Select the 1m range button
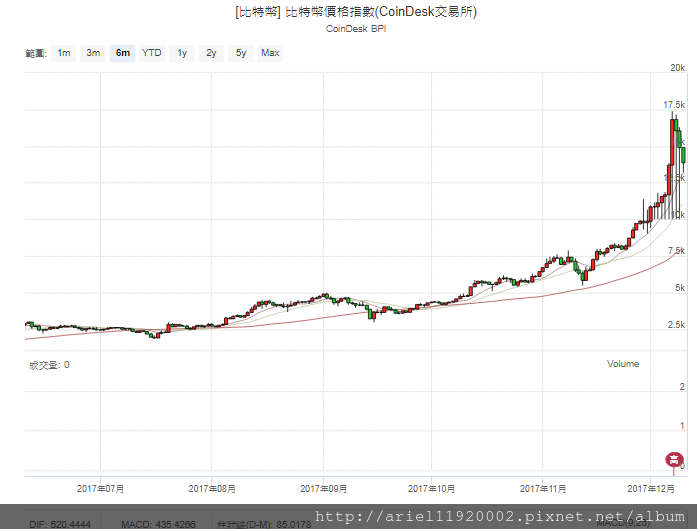697x529 pixels. click(64, 53)
